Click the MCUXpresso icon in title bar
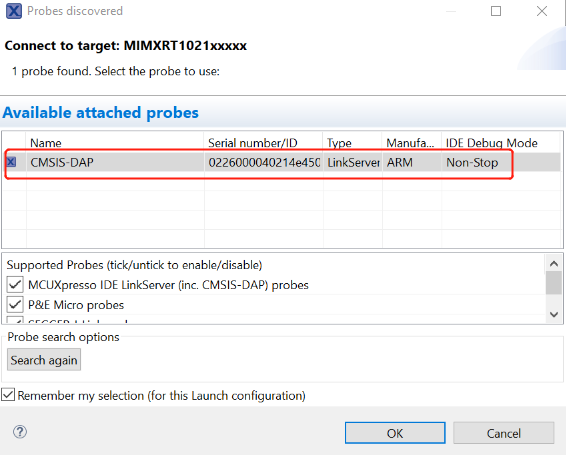 (x=14, y=11)
